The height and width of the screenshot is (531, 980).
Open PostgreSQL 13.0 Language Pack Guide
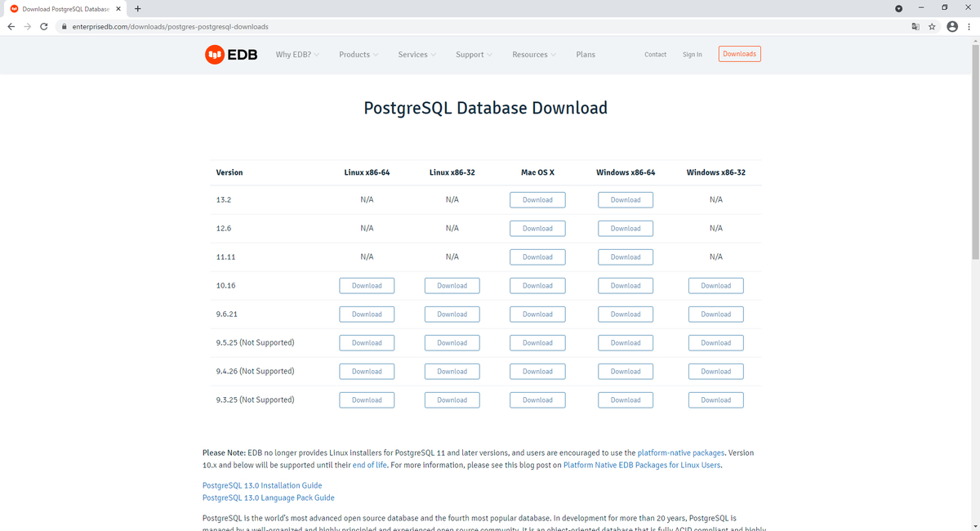269,498
